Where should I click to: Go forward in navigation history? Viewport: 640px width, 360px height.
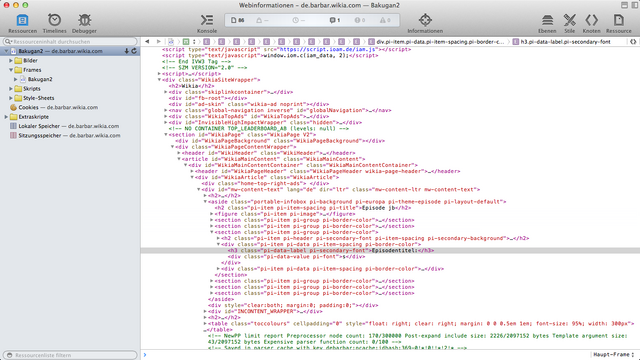[158, 42]
